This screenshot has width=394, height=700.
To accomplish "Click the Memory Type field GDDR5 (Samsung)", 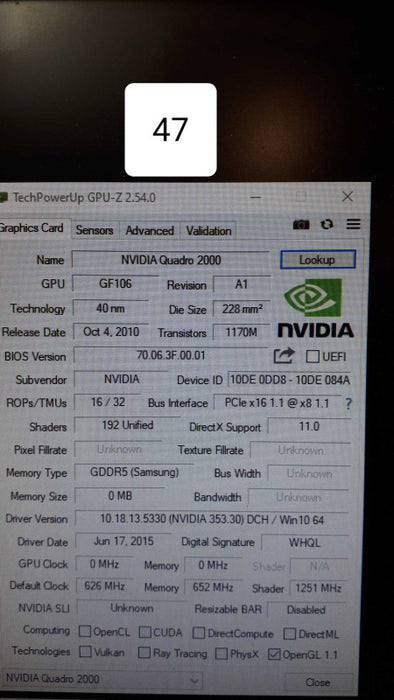I will coord(134,472).
